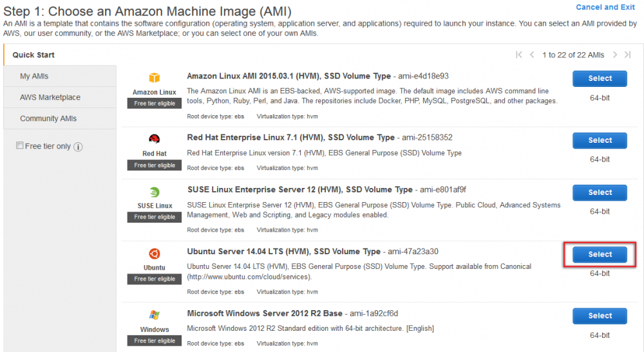Click the SUSE Linux chameleon icon

click(x=155, y=192)
